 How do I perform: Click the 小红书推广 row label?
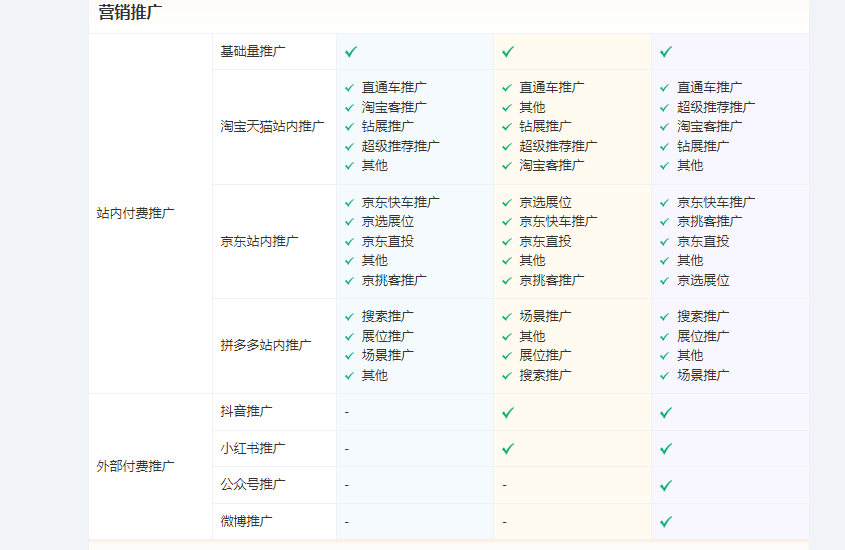tap(253, 448)
